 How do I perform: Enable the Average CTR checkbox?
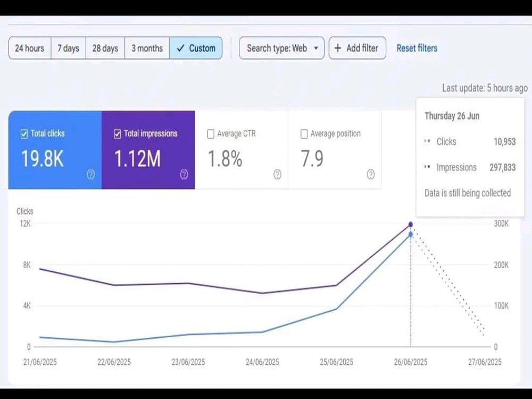coord(210,134)
